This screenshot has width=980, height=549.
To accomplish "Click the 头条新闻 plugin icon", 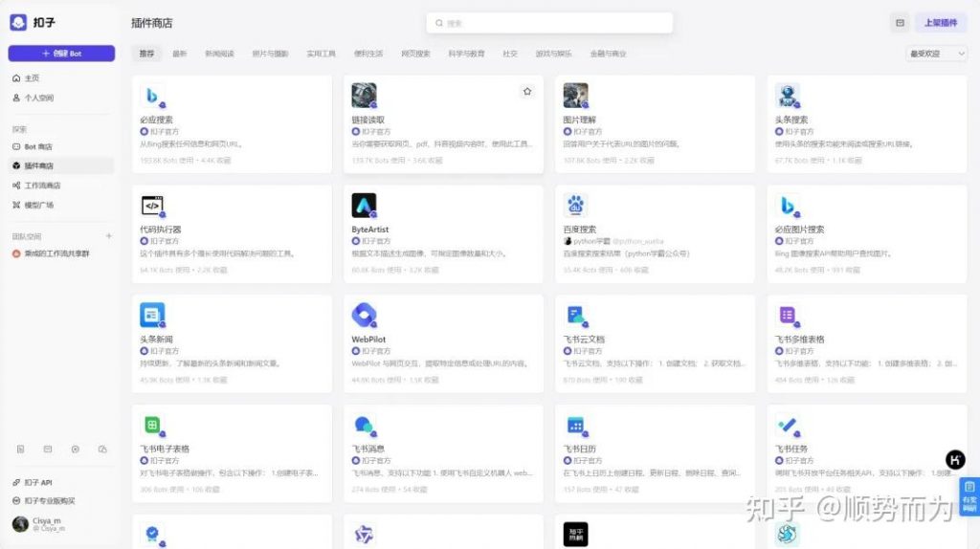I will click(x=152, y=315).
